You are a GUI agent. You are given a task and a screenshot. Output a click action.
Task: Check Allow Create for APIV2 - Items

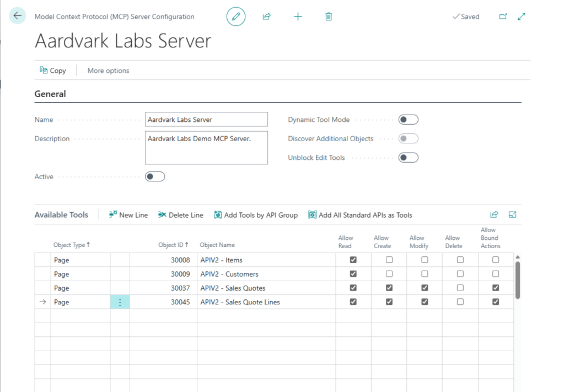point(389,260)
